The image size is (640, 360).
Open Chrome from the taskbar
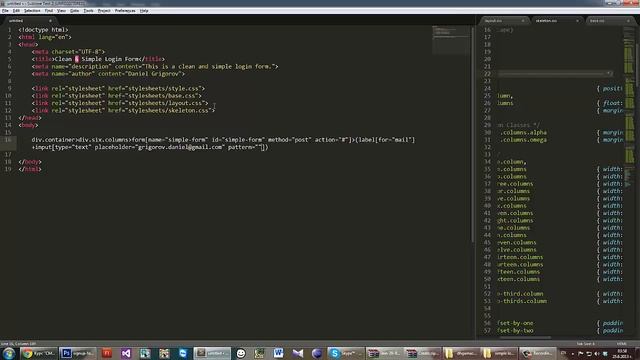coord(39,353)
